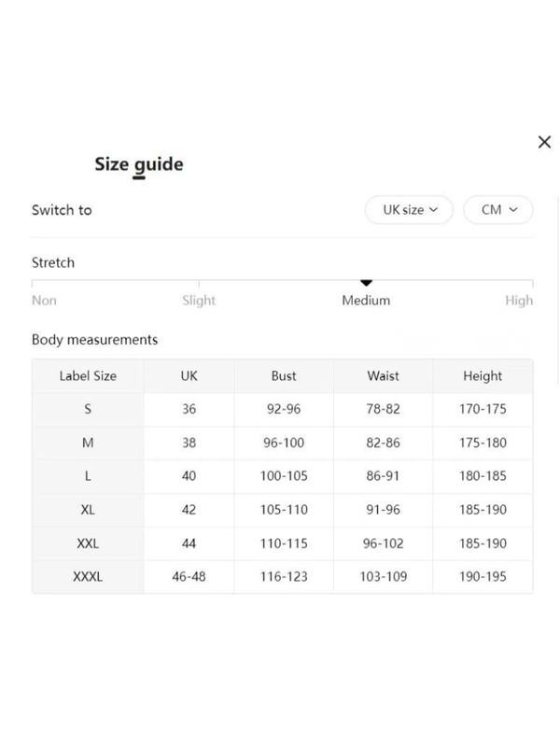Click the Medium stretch marker triangle
The image size is (560, 747).
366,283
